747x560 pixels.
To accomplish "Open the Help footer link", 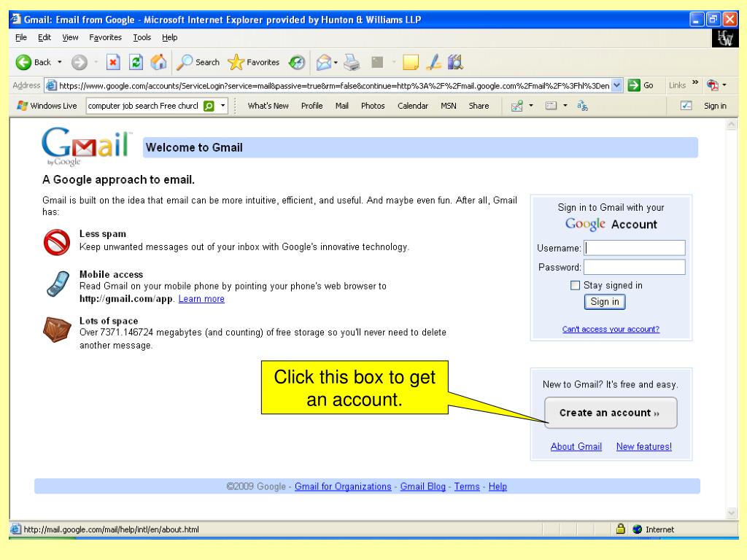I will (x=498, y=486).
